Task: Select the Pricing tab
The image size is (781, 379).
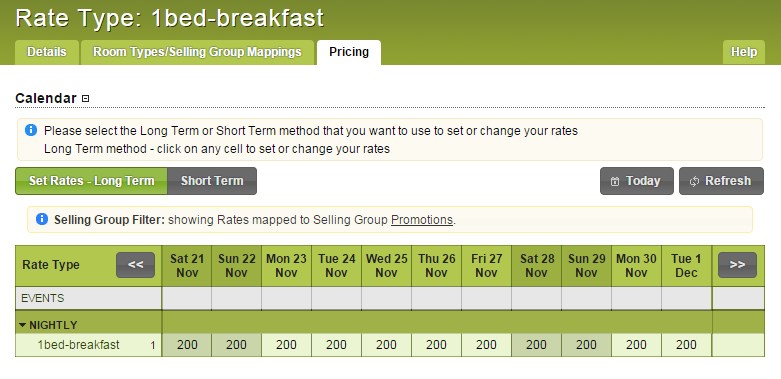Action: click(x=349, y=52)
